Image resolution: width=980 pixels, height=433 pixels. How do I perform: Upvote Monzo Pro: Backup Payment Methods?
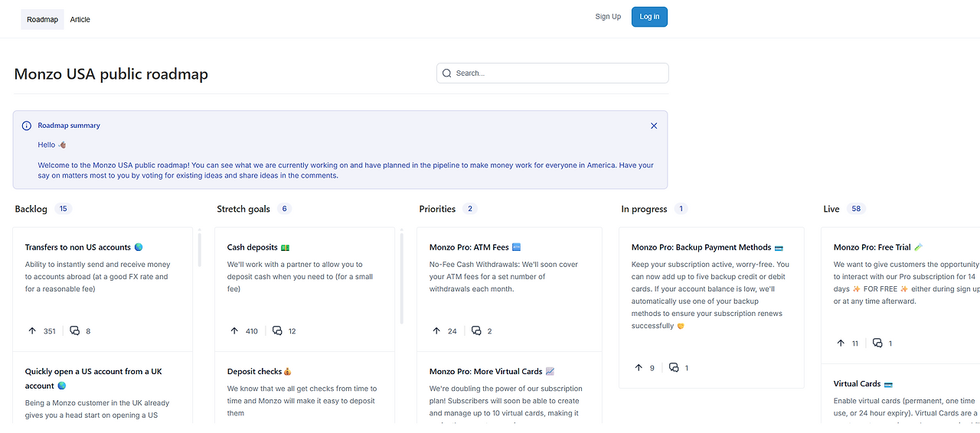(x=639, y=368)
